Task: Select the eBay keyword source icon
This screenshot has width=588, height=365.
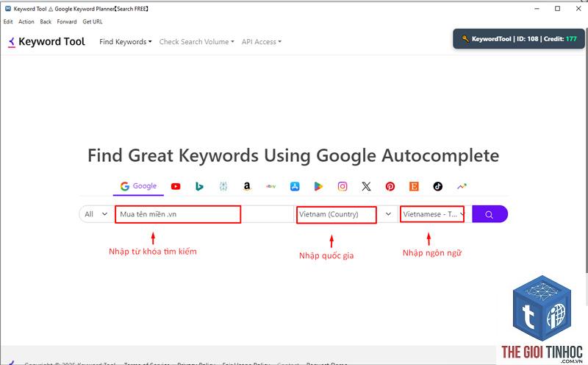Action: click(x=270, y=186)
